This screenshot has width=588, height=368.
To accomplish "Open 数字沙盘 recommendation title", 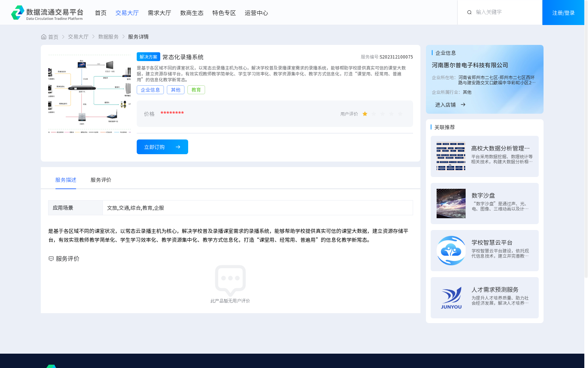I will [483, 195].
